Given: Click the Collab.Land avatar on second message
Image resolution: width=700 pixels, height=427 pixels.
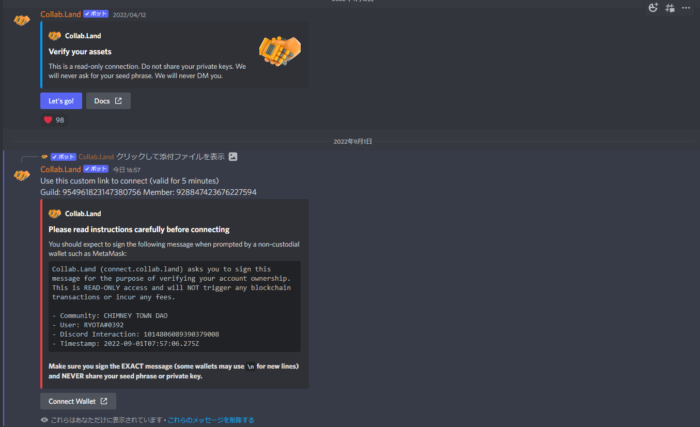Looking at the screenshot, I should tap(22, 175).
